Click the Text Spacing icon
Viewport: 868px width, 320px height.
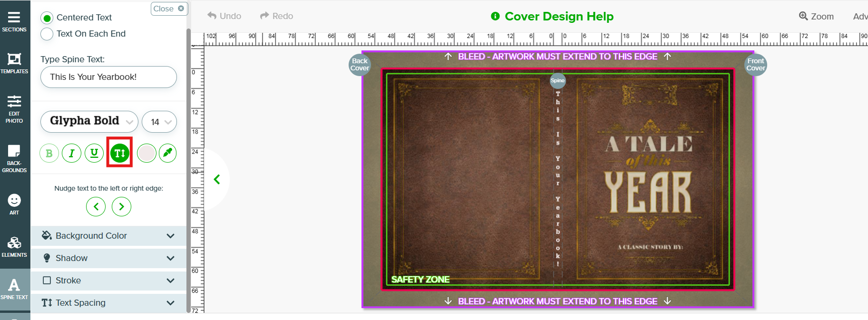(47, 303)
